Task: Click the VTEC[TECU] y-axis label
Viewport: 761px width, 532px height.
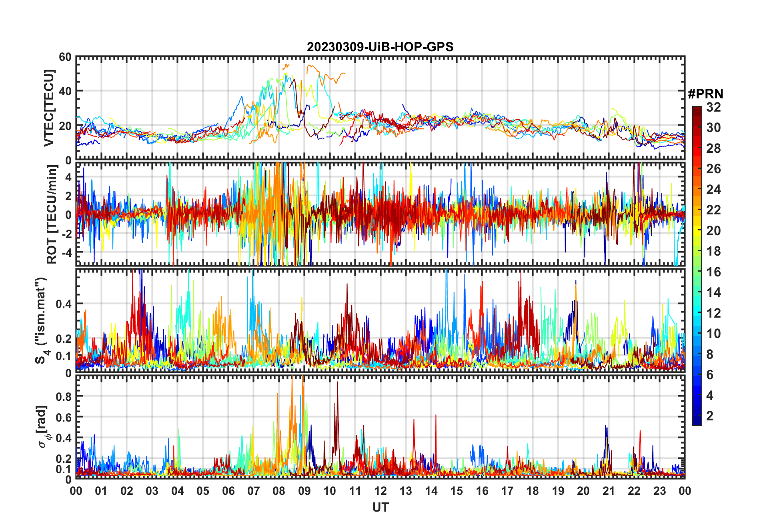Action: [x=49, y=108]
